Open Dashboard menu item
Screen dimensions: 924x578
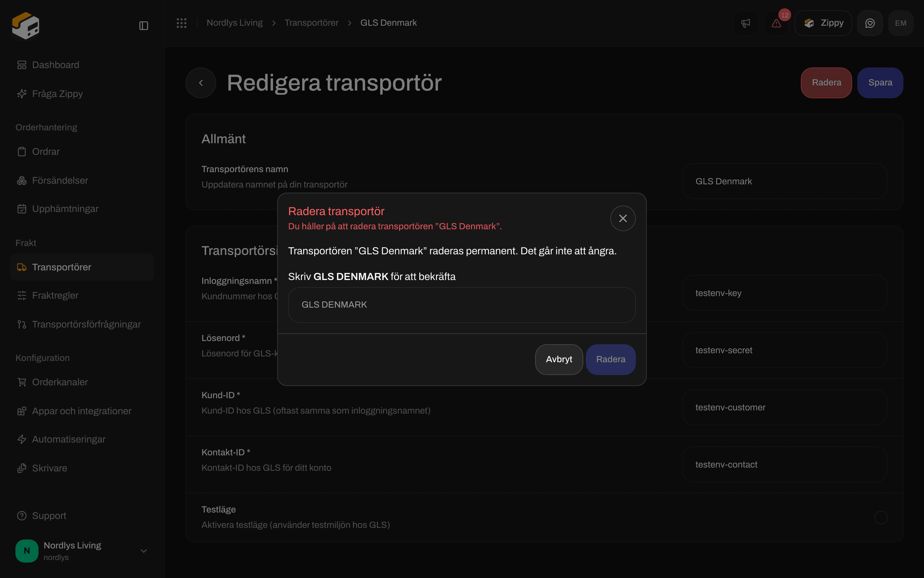82,65
